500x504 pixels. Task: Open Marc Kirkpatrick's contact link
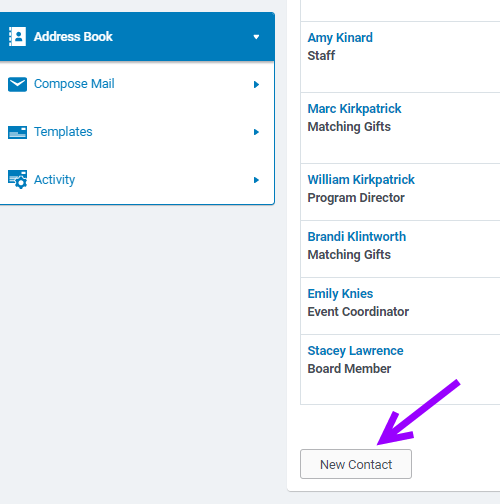pyautogui.click(x=354, y=109)
